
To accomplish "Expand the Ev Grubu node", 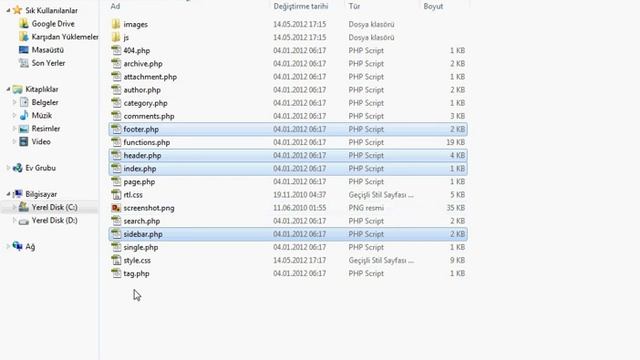I will 8,168.
